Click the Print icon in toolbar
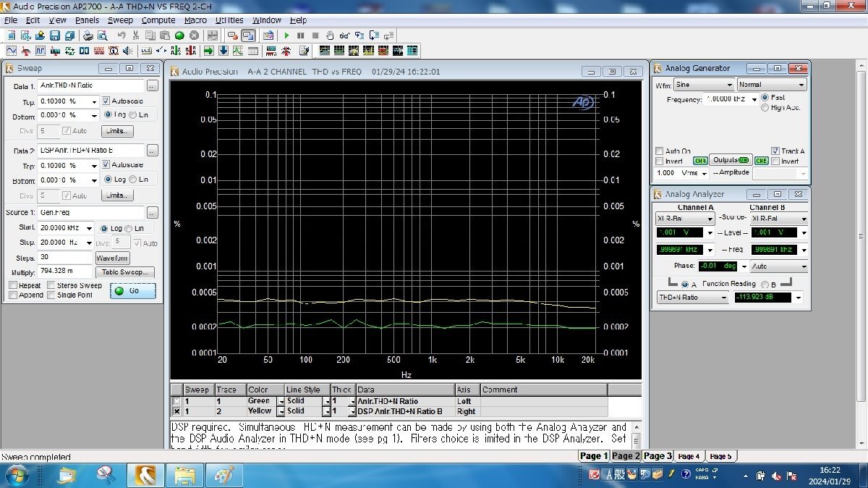The height and width of the screenshot is (488, 868). 88,35
